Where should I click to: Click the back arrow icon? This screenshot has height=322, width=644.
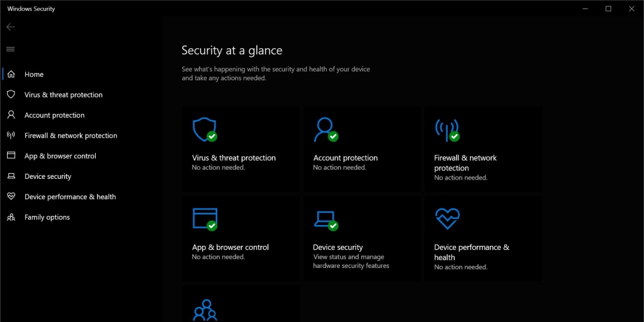(x=10, y=27)
